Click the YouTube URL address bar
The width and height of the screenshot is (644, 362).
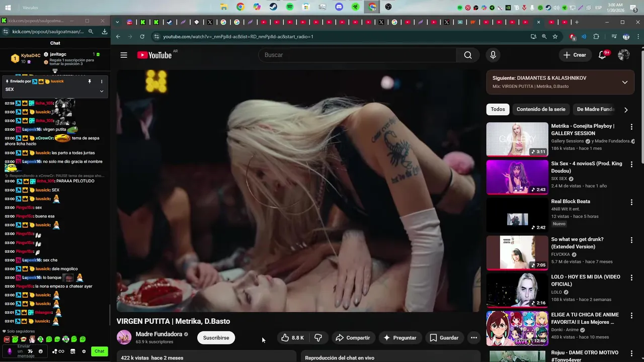pyautogui.click(x=342, y=36)
